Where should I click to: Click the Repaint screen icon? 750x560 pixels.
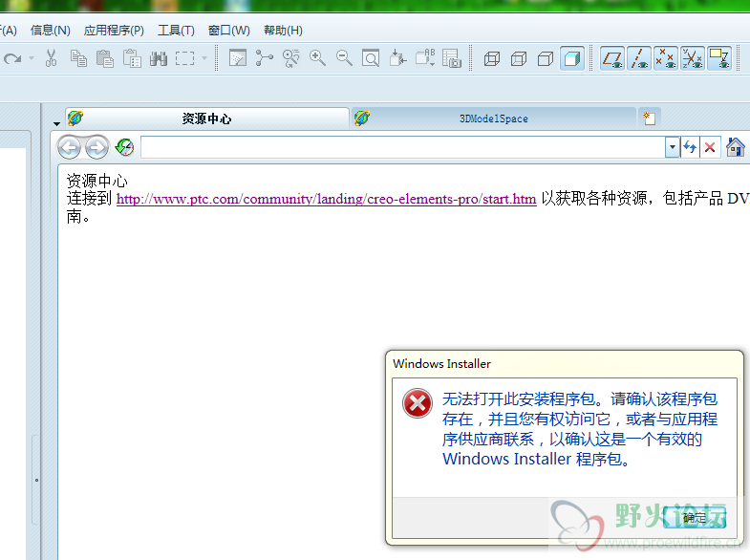click(238, 58)
